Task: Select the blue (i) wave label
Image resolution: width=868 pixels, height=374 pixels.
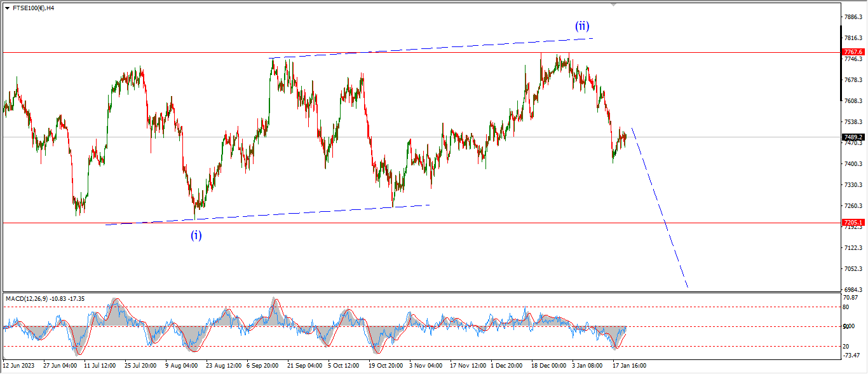Action: (x=196, y=235)
